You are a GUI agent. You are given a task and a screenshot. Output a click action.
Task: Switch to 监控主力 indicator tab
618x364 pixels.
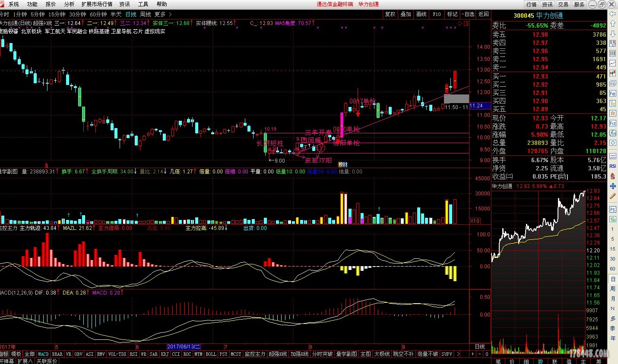[x=255, y=354]
